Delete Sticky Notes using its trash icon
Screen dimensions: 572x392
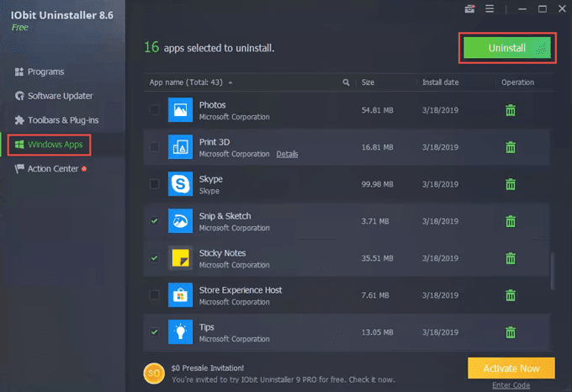[x=511, y=258]
